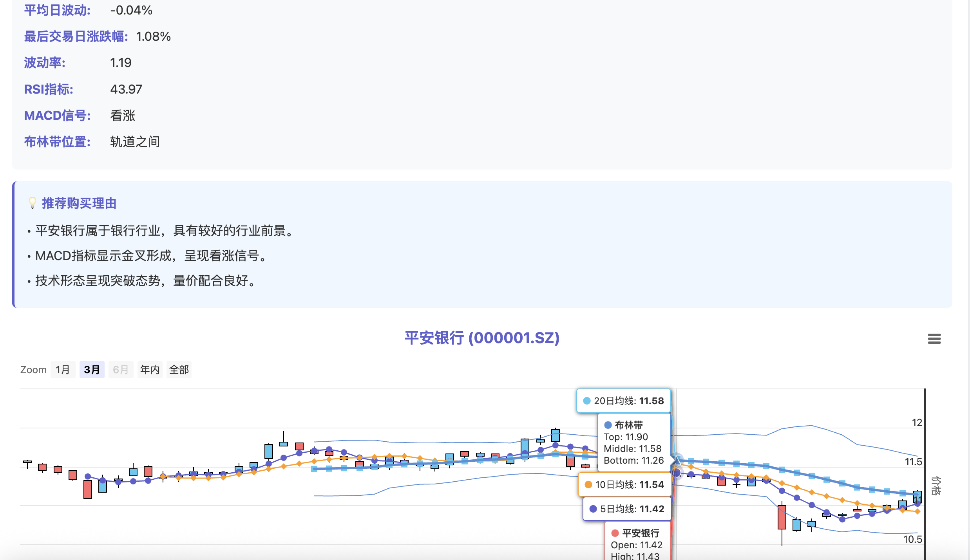Viewport: 970px width, 560px height.
Task: Open the chart hamburger export menu
Action: (934, 339)
